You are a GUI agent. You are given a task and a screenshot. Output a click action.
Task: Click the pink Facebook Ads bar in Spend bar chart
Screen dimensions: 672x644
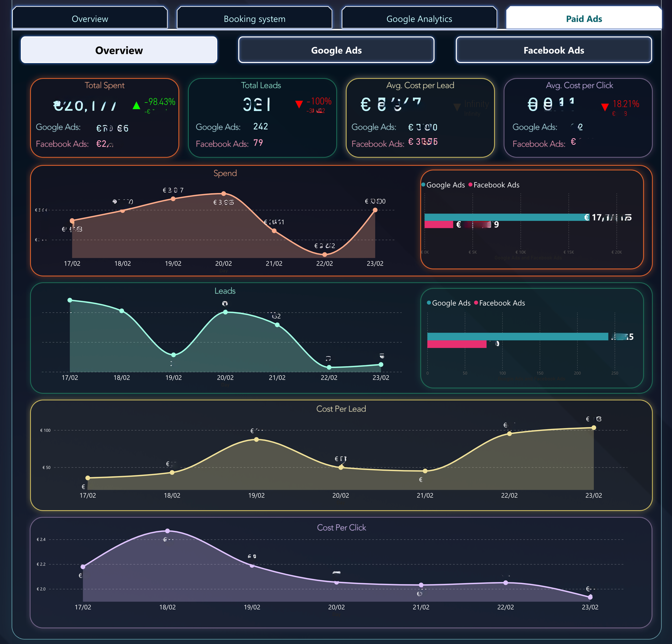(x=439, y=224)
